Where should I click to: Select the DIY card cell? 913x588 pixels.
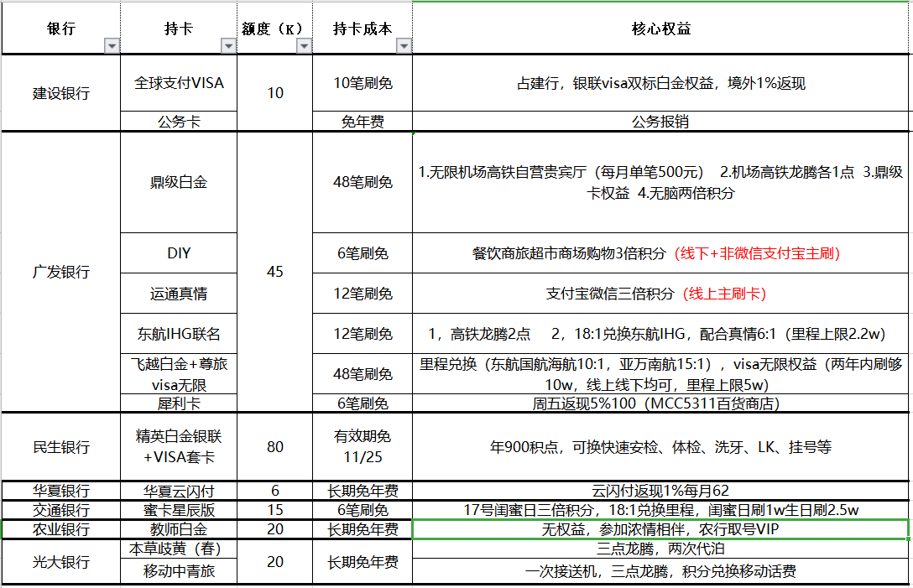click(179, 253)
